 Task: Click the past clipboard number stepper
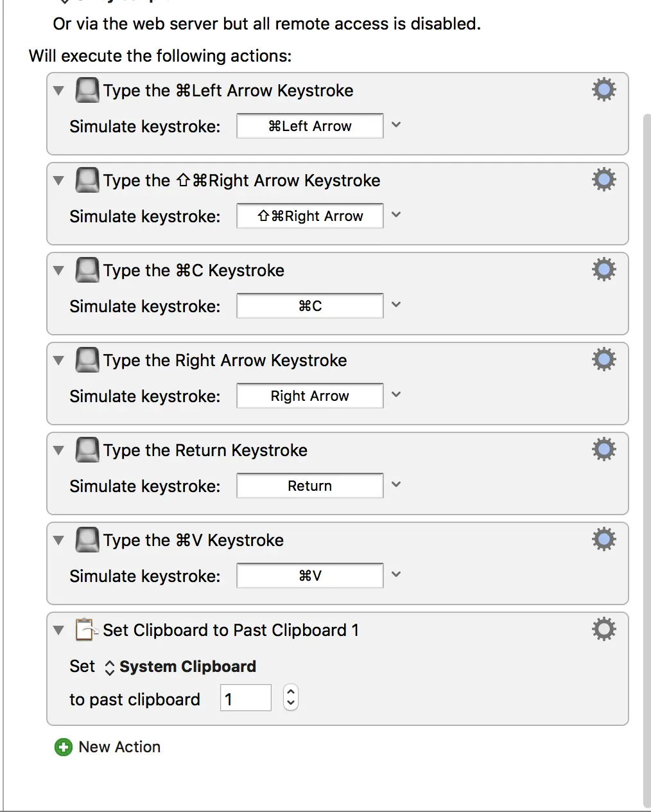[x=291, y=698]
